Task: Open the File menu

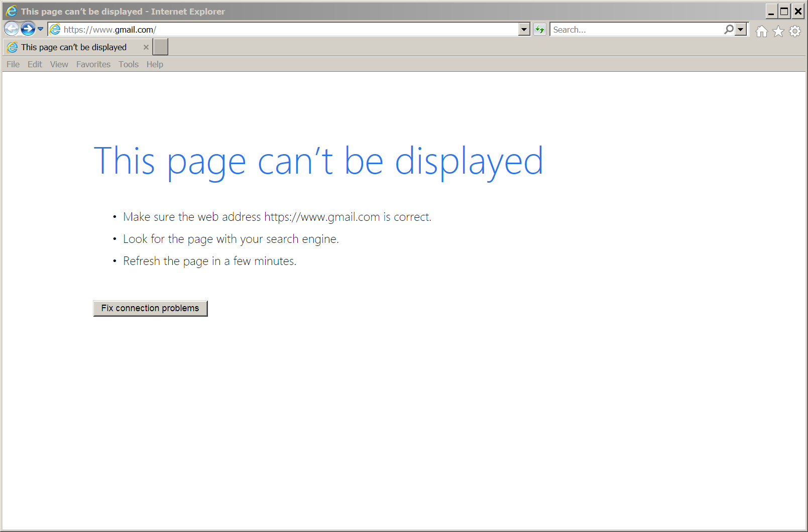Action: click(x=13, y=64)
